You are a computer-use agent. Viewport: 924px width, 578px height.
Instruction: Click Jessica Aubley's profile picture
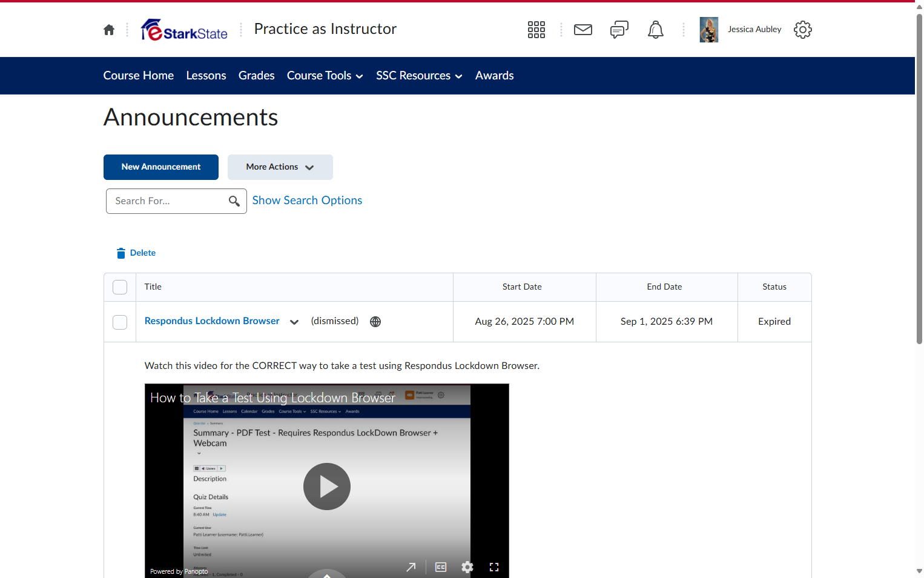coord(709,30)
